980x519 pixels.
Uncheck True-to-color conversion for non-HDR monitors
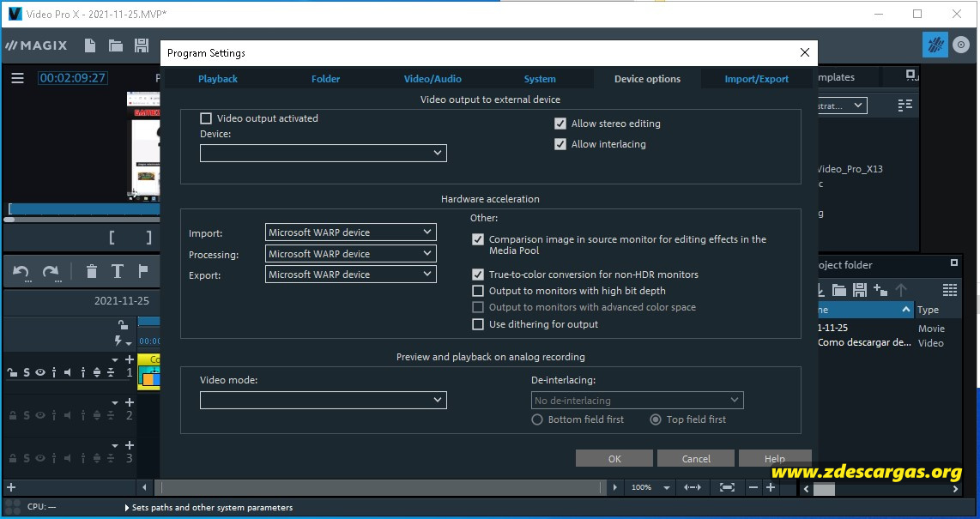pyautogui.click(x=478, y=275)
